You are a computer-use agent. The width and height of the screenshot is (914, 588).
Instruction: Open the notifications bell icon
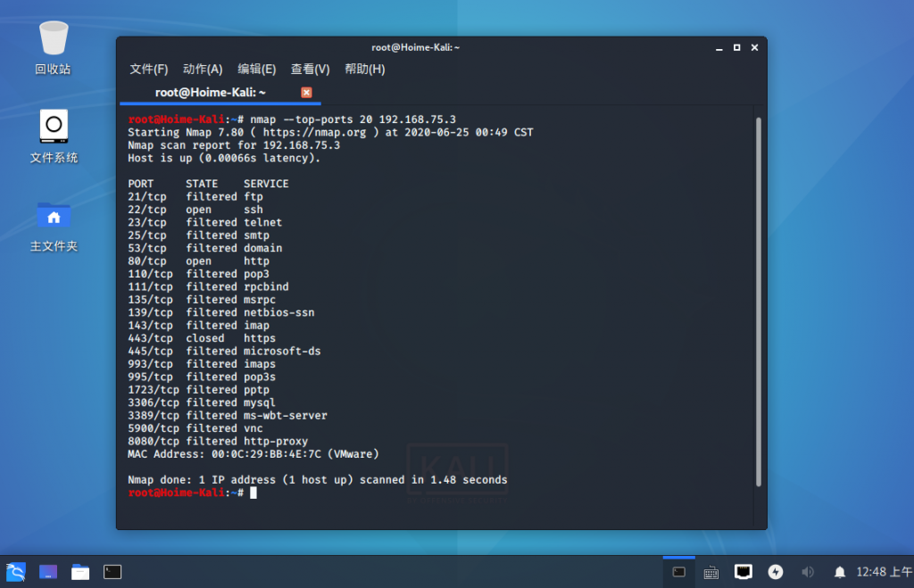839,572
